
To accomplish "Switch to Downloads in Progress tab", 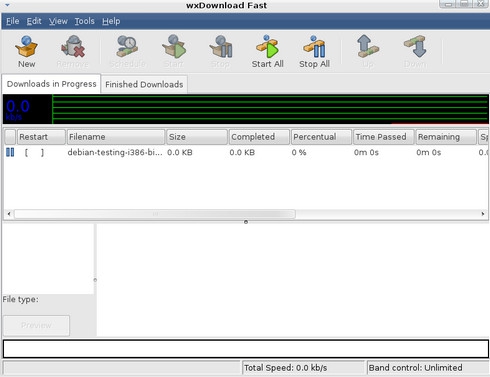I will tap(51, 84).
